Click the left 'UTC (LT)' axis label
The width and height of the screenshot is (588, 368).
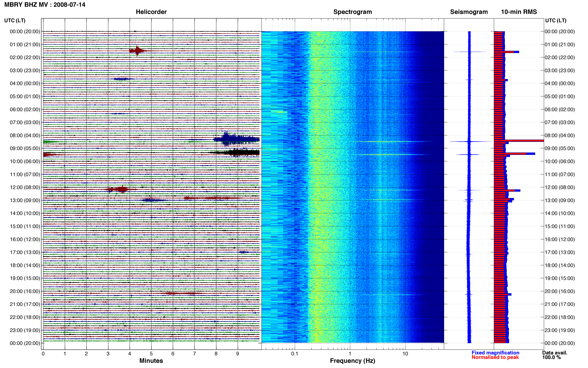pos(15,20)
